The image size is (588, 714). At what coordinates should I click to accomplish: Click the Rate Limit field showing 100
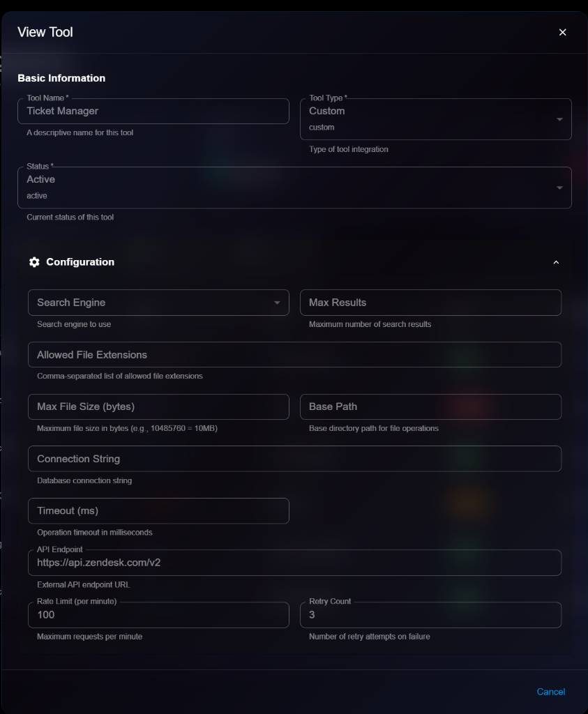pos(158,614)
